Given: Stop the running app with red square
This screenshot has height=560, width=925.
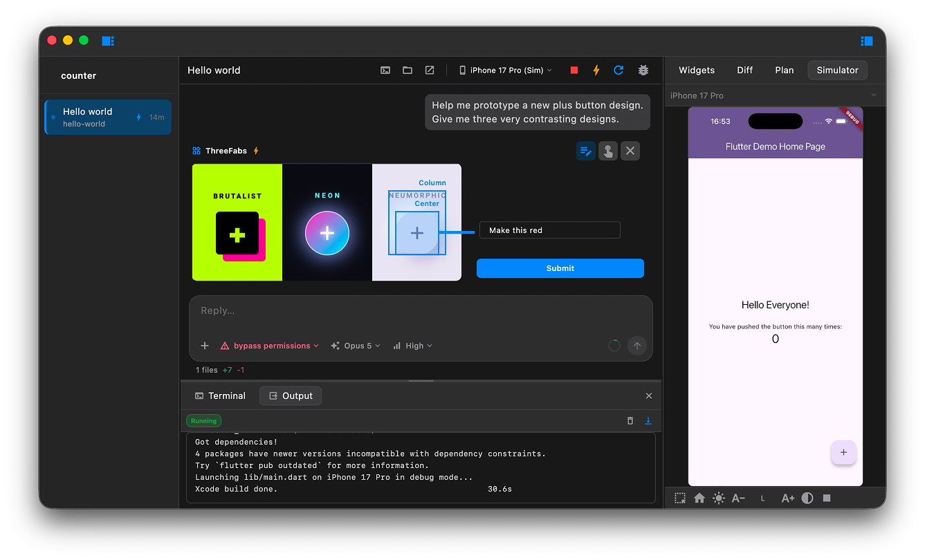Looking at the screenshot, I should tap(574, 71).
